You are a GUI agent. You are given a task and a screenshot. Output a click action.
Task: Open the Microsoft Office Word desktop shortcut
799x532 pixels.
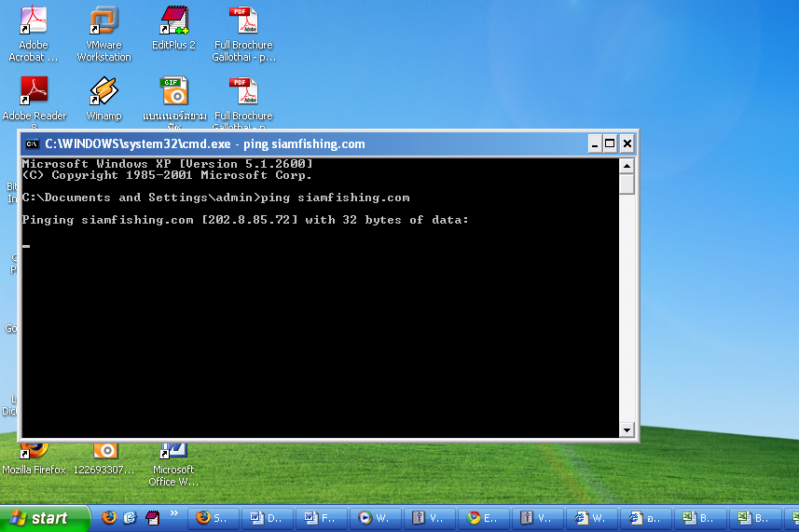[x=173, y=465]
